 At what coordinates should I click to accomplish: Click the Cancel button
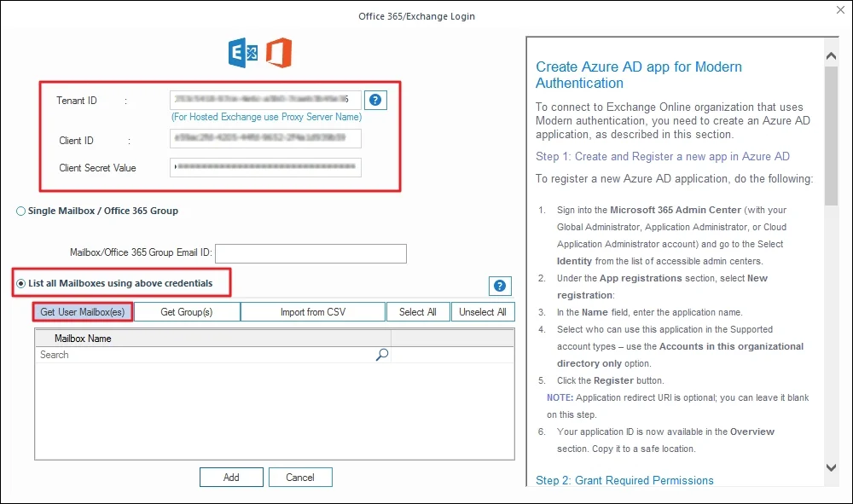300,478
